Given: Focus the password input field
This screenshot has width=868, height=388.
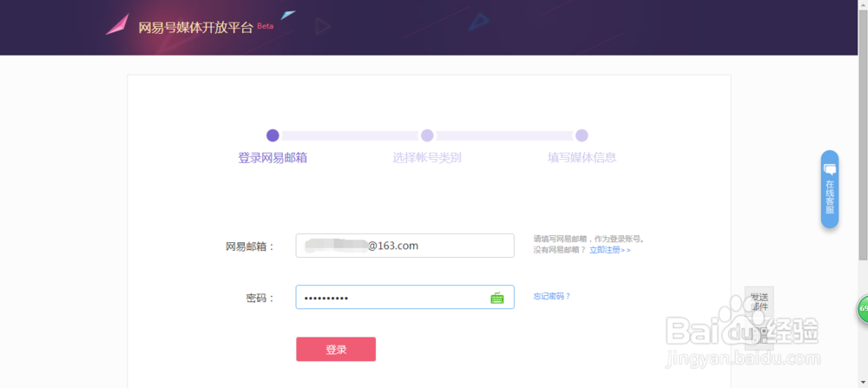Looking at the screenshot, I should click(x=404, y=297).
